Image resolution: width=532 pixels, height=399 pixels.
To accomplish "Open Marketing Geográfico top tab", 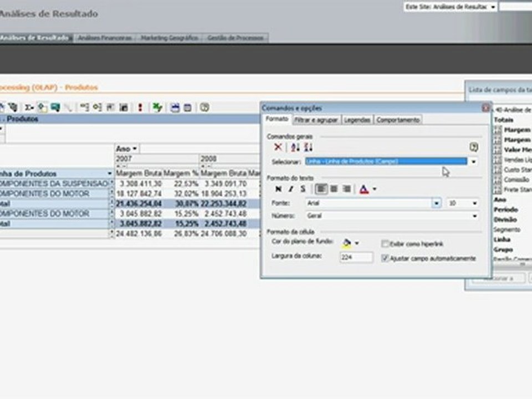I will (170, 38).
